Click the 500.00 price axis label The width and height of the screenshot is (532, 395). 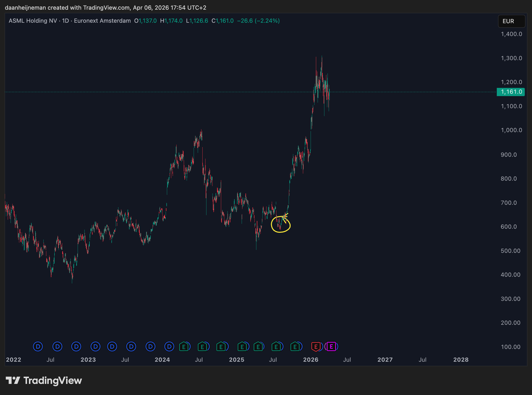pos(511,251)
